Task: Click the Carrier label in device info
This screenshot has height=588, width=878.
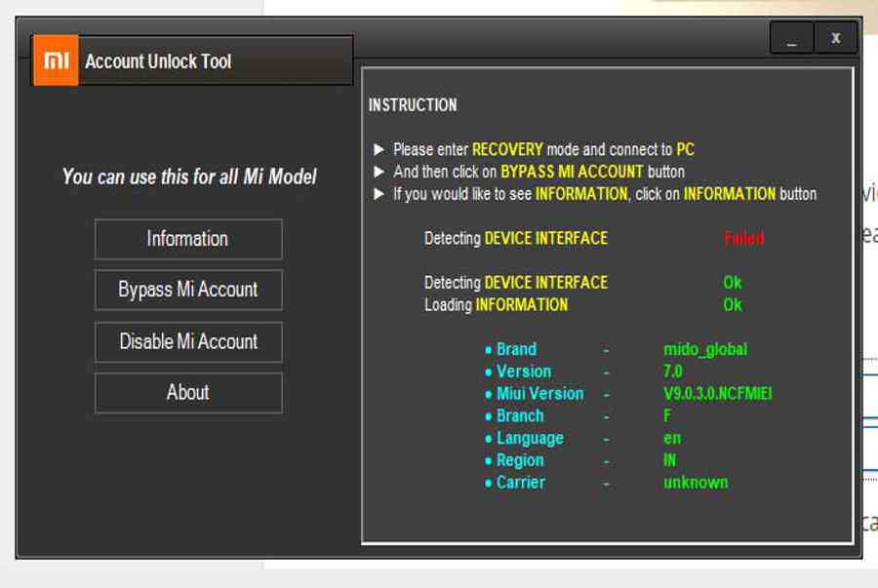Action: point(520,483)
